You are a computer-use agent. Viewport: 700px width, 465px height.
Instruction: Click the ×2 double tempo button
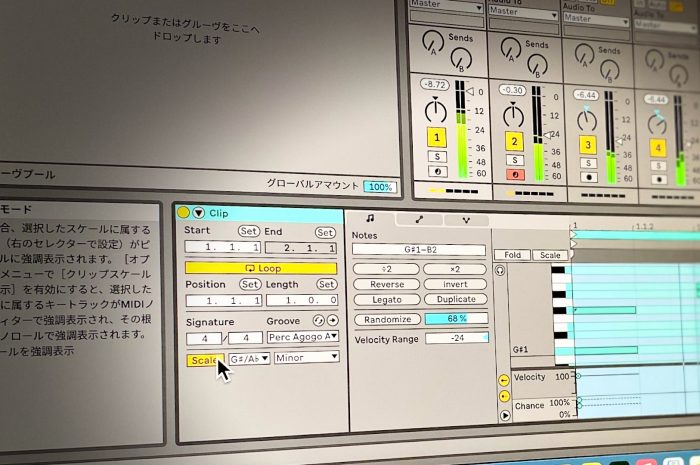point(455,269)
